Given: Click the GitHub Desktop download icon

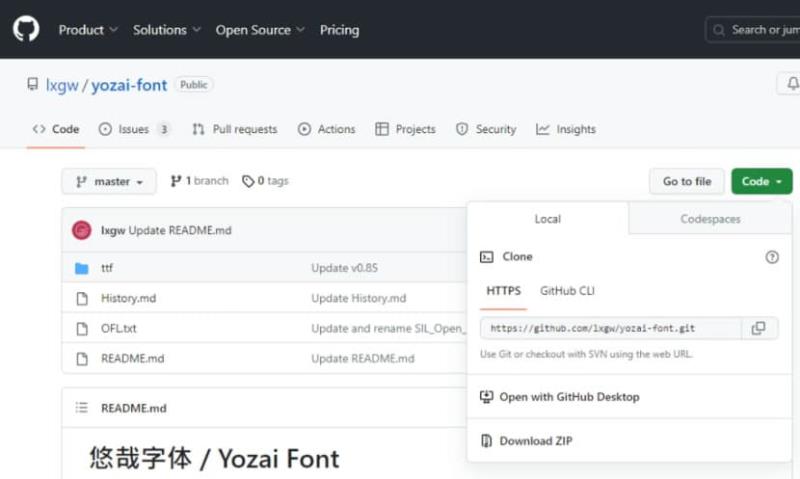Looking at the screenshot, I should click(x=487, y=396).
